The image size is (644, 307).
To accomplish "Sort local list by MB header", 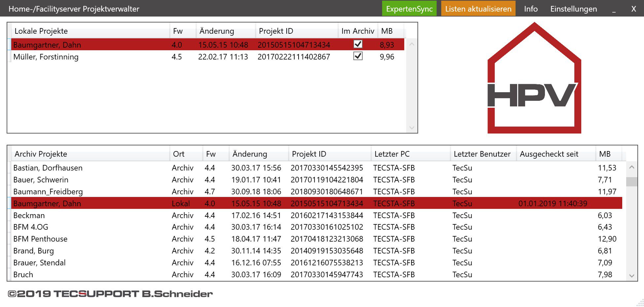I will [391, 31].
